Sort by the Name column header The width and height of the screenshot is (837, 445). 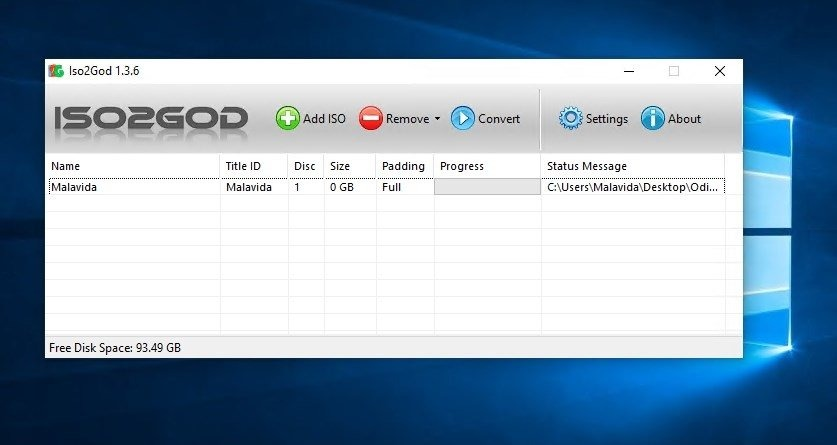(x=133, y=166)
